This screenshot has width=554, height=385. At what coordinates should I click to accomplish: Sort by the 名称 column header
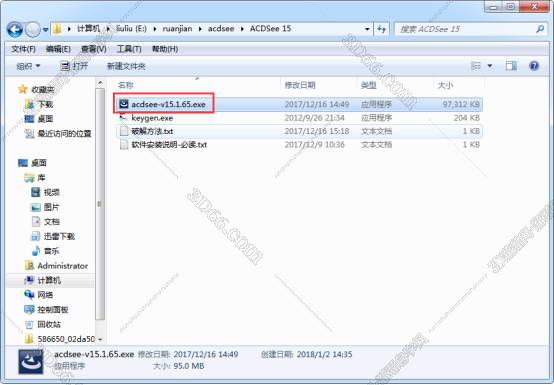(126, 85)
